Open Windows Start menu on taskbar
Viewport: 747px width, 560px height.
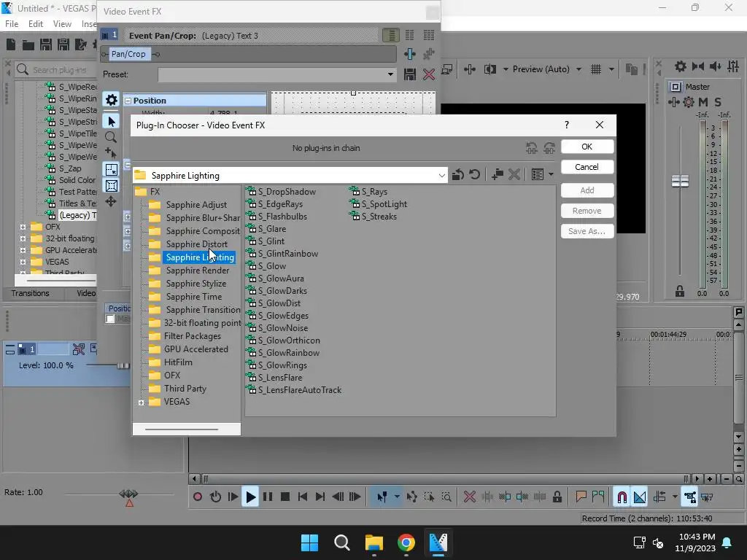pyautogui.click(x=309, y=542)
